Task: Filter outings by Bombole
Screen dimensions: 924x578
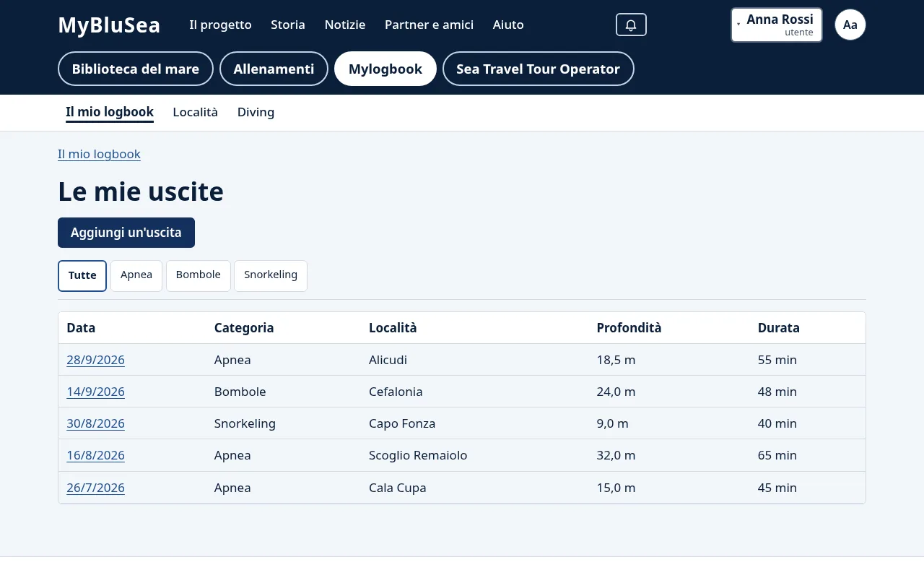Action: (199, 275)
